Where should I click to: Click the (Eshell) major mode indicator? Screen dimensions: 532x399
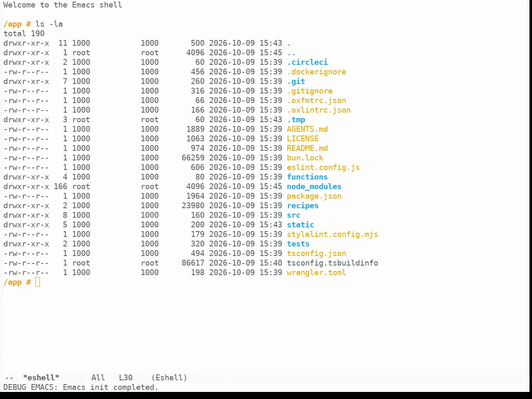(x=169, y=378)
